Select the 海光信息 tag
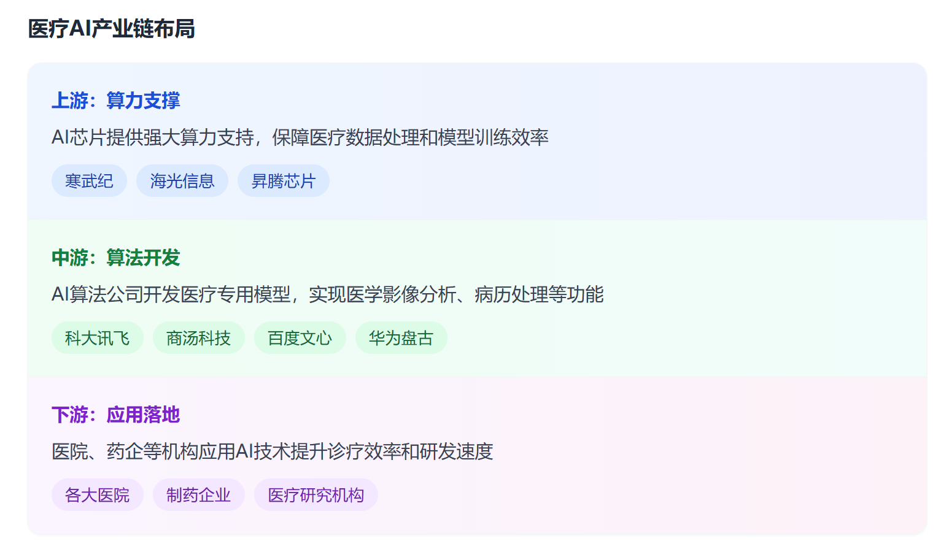949x560 pixels. [182, 181]
